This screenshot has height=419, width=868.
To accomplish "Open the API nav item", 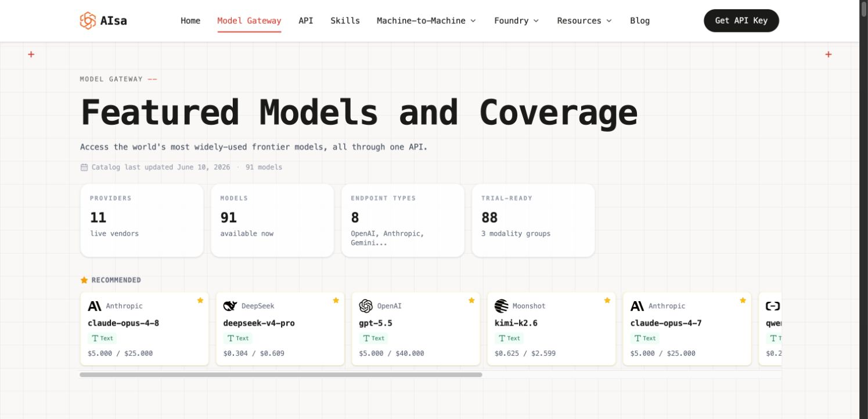I will click(x=306, y=21).
